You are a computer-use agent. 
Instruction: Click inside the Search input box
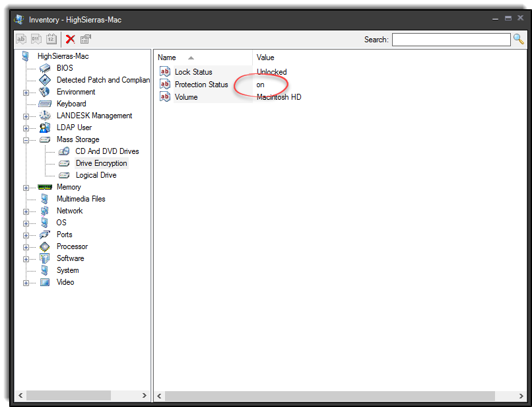pos(451,39)
